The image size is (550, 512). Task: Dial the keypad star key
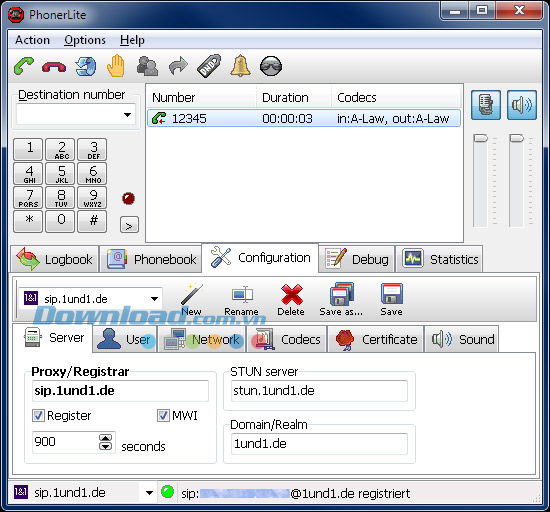pyautogui.click(x=28, y=221)
